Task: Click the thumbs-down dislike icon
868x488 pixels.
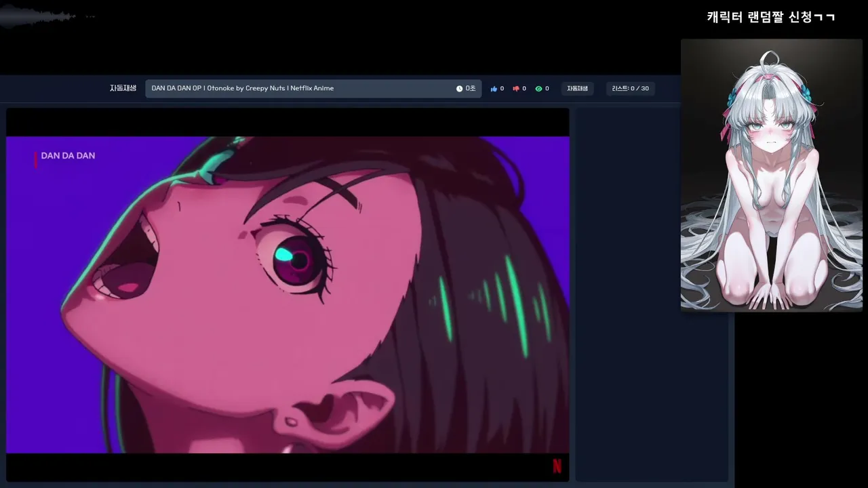Action: [516, 89]
